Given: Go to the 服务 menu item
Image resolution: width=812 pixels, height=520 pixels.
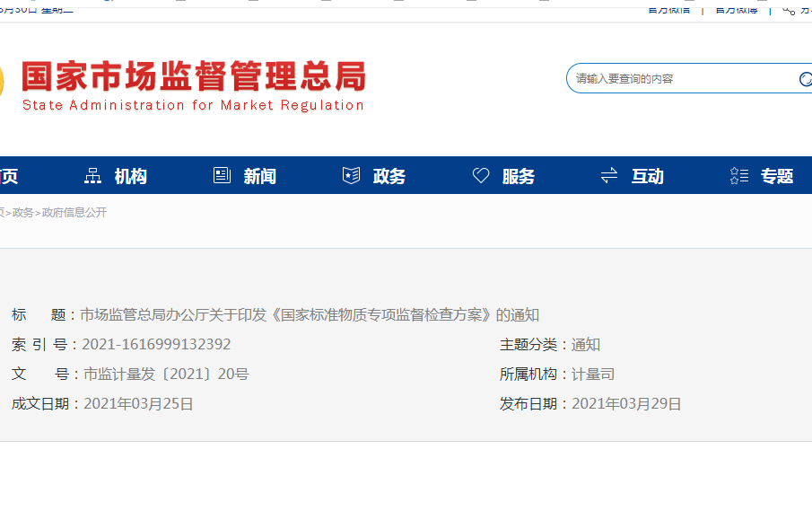Looking at the screenshot, I should click(x=518, y=177).
